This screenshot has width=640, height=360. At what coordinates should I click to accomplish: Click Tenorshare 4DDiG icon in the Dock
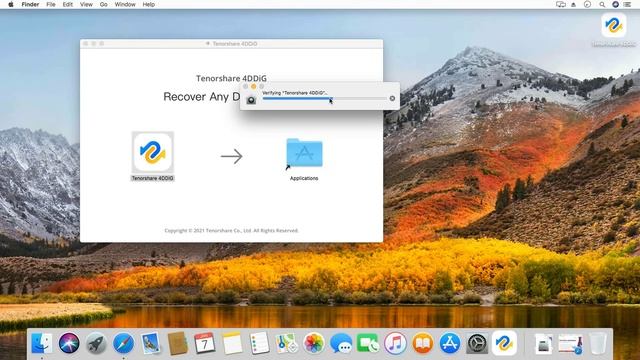pyautogui.click(x=504, y=343)
